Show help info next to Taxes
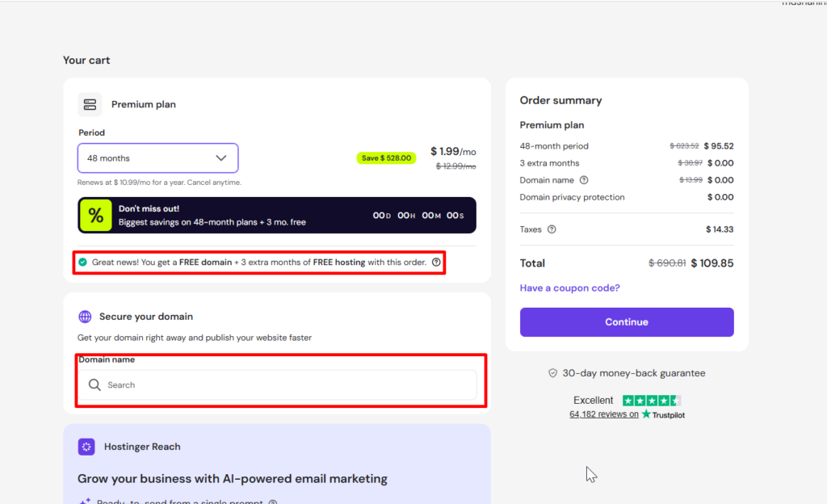827x504 pixels. (552, 229)
